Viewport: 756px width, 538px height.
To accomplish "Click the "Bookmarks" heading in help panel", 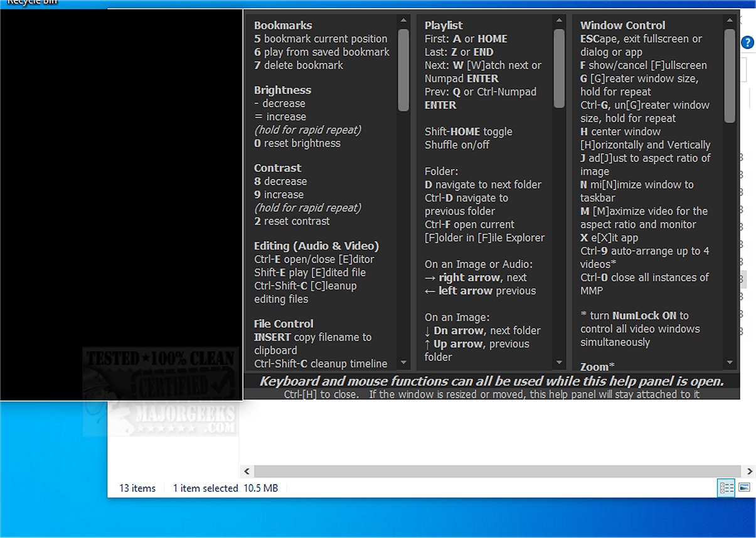I will coord(283,26).
